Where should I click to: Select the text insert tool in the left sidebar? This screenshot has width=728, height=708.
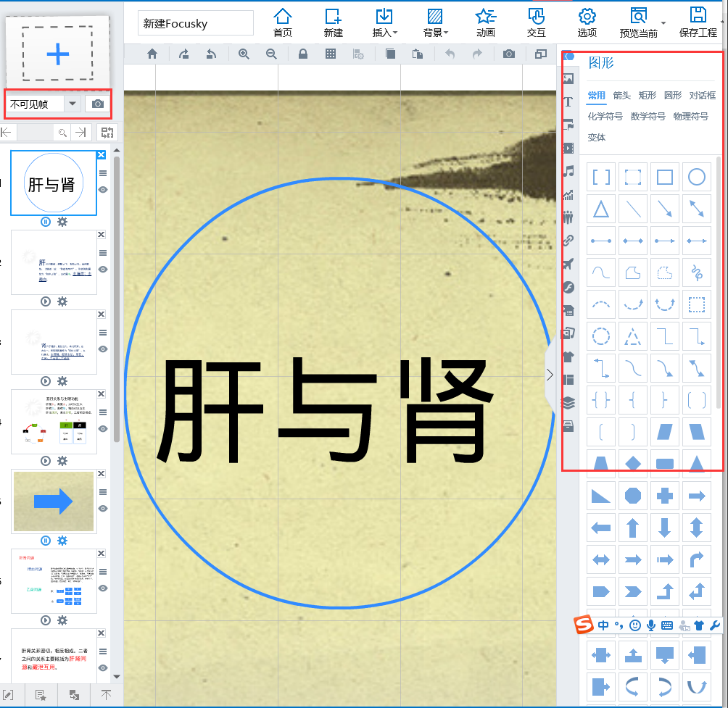tap(568, 101)
